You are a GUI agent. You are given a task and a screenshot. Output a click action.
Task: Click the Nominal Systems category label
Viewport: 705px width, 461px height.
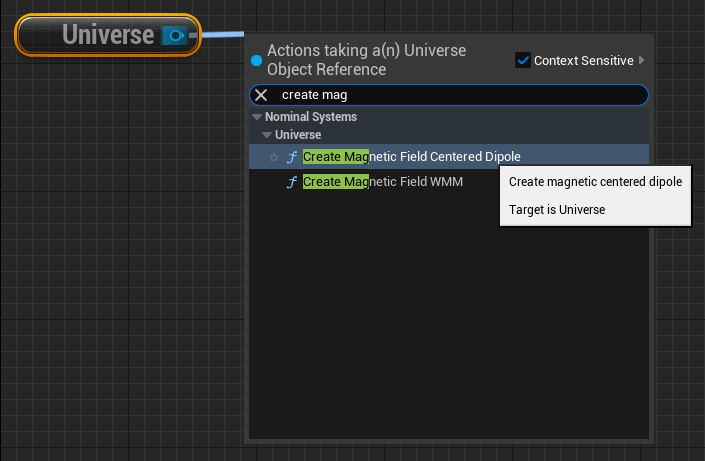[311, 117]
